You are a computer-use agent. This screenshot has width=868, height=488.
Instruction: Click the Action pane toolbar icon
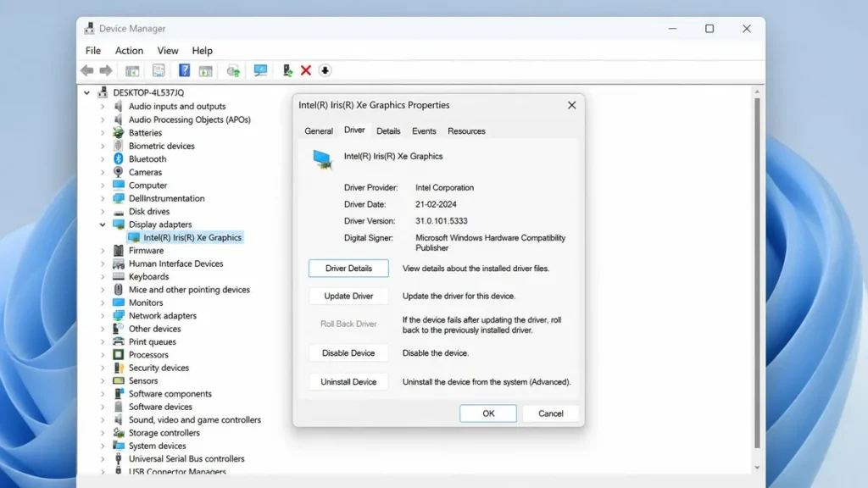(x=205, y=71)
